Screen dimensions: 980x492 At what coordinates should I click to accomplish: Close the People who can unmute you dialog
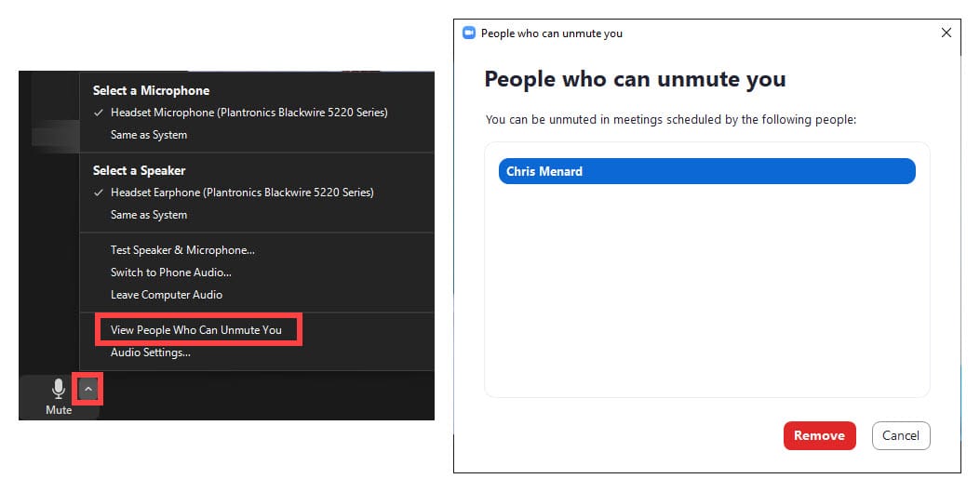(946, 33)
